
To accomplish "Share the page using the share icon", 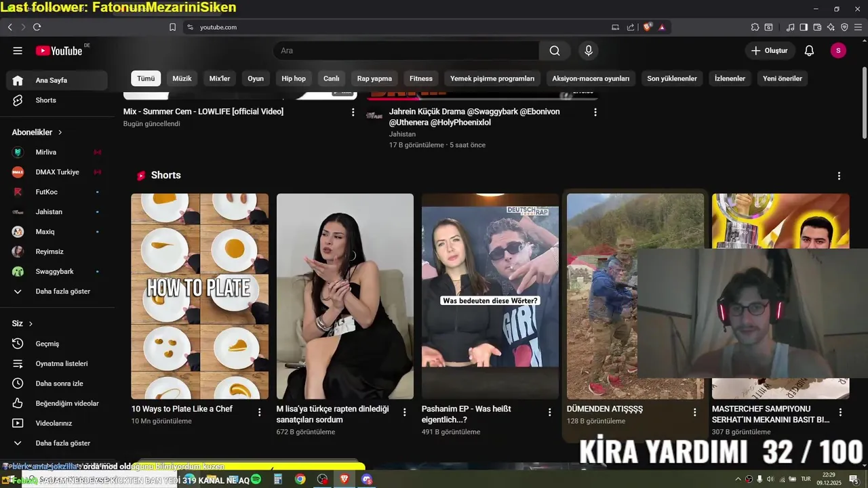I will [x=631, y=27].
